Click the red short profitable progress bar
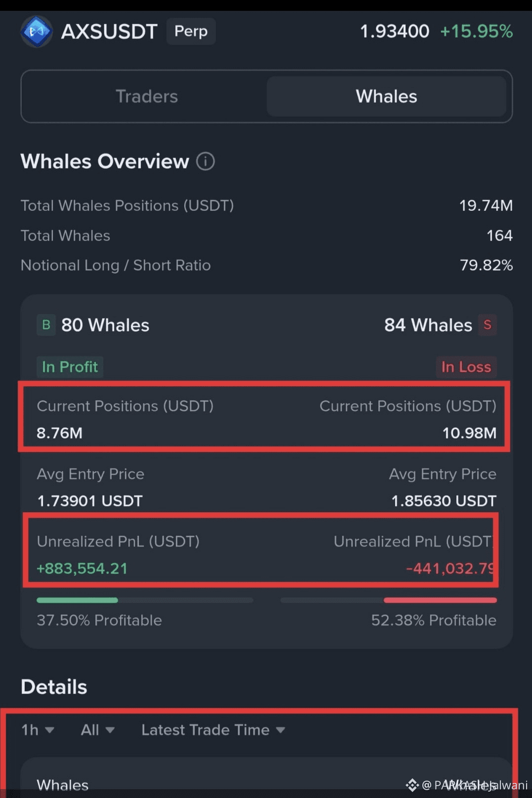This screenshot has width=532, height=798. point(440,600)
